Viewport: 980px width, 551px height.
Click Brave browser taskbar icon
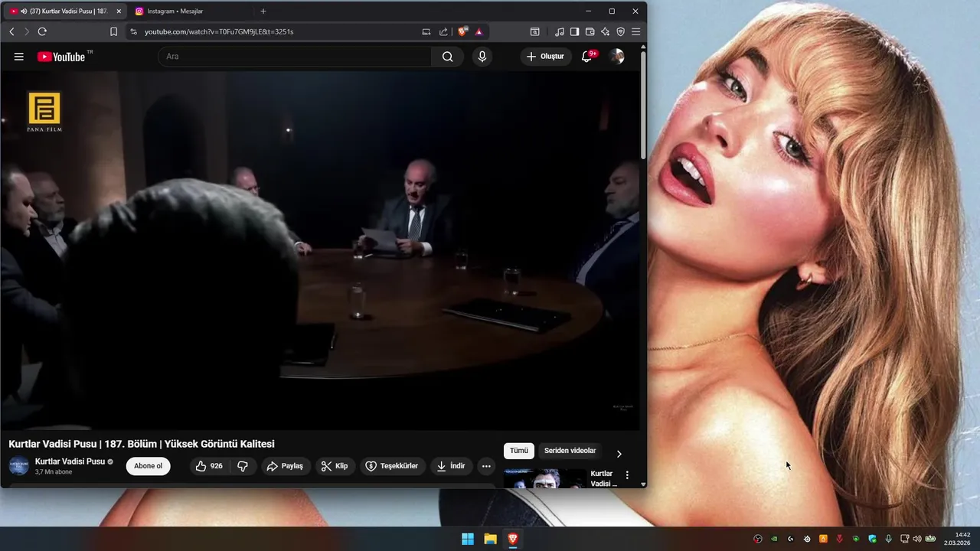click(x=512, y=539)
